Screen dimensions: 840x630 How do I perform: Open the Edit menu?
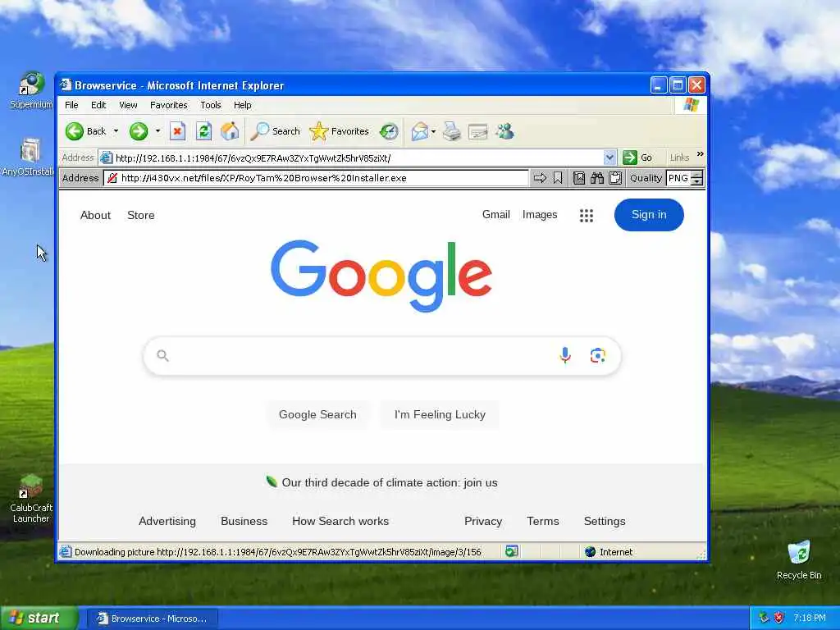[98, 105]
